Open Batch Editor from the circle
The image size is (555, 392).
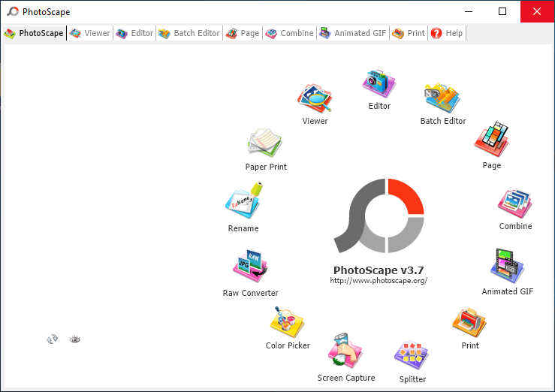[442, 98]
